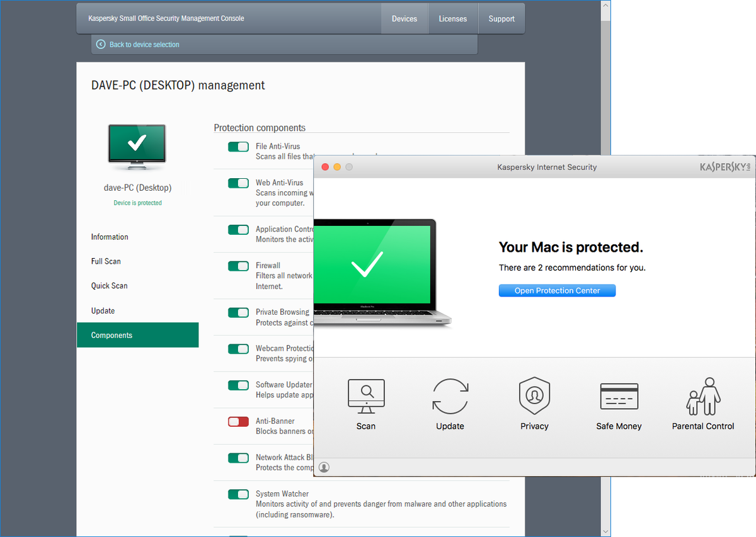The image size is (756, 537).
Task: Enable the Anti-Banner toggle
Action: [x=238, y=421]
